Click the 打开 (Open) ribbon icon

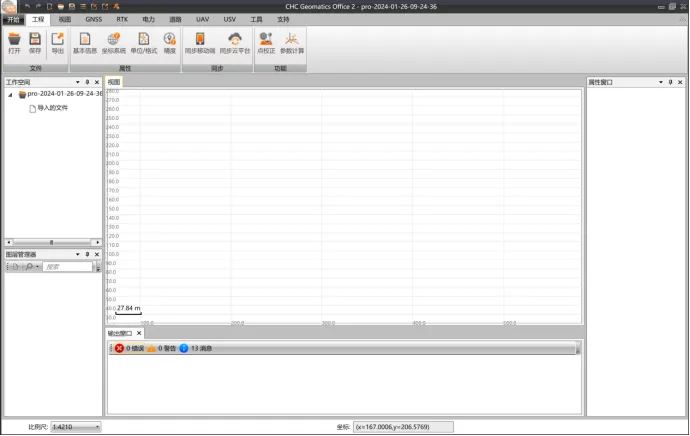14,43
